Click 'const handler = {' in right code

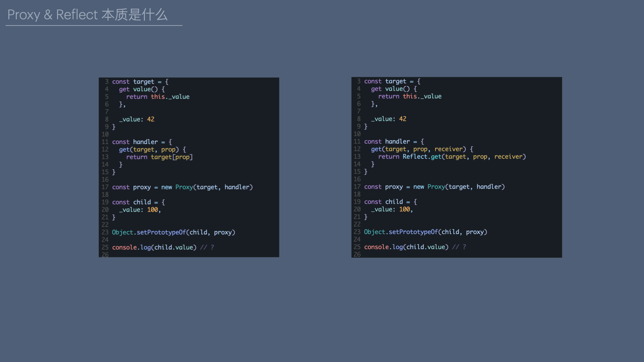pos(394,142)
